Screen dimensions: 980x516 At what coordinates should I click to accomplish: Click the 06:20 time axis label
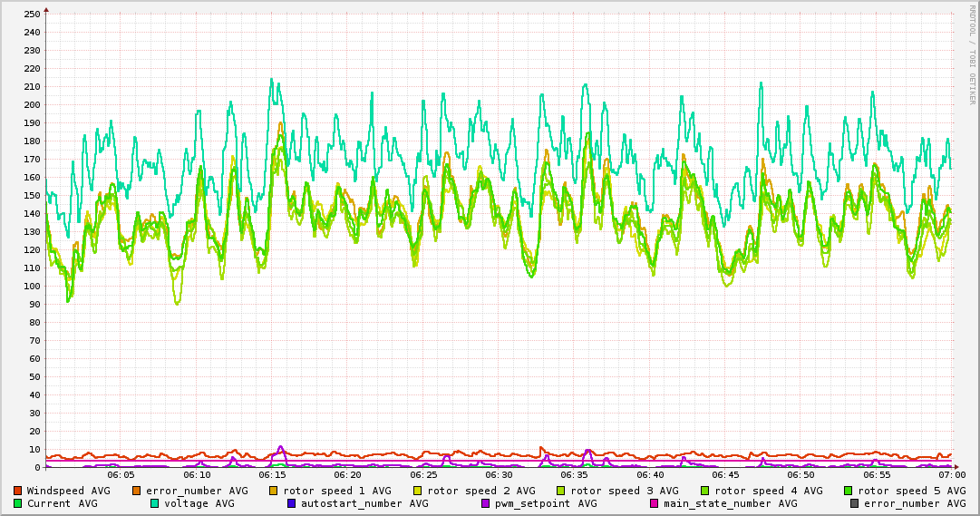pyautogui.click(x=347, y=475)
